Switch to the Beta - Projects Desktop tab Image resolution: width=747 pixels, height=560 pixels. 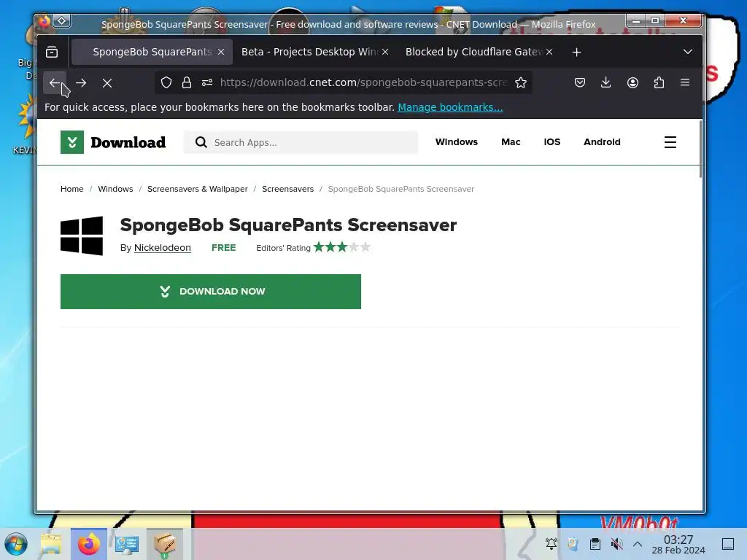pos(309,52)
